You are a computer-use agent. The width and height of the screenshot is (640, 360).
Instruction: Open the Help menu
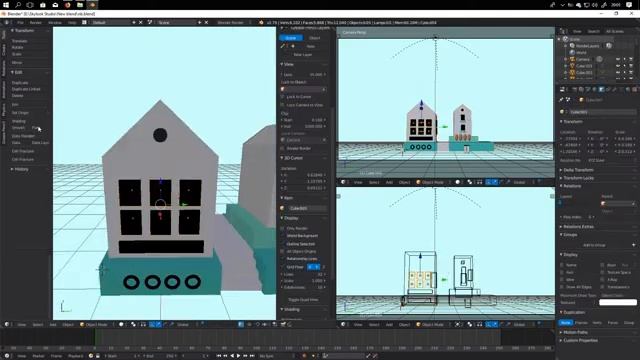72,22
